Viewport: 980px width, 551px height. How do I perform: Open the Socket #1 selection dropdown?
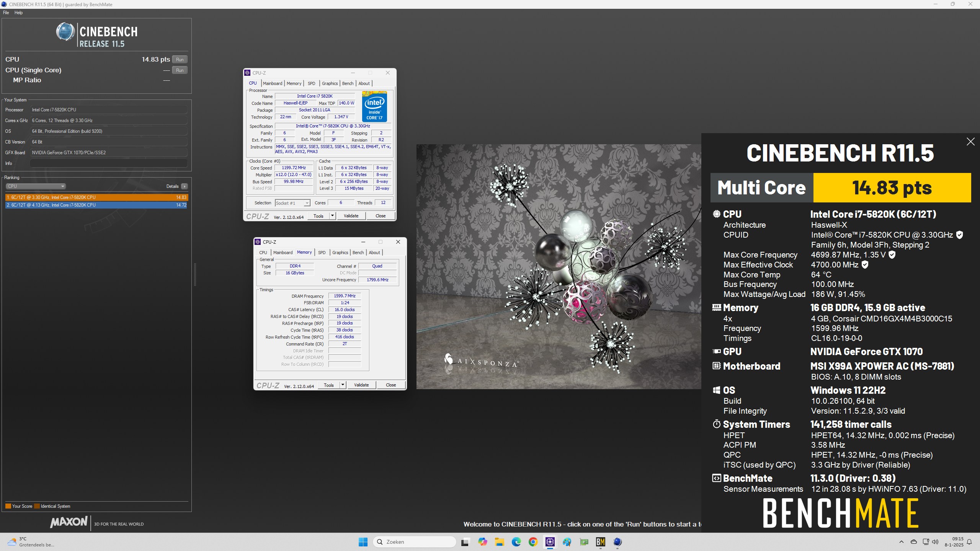292,203
